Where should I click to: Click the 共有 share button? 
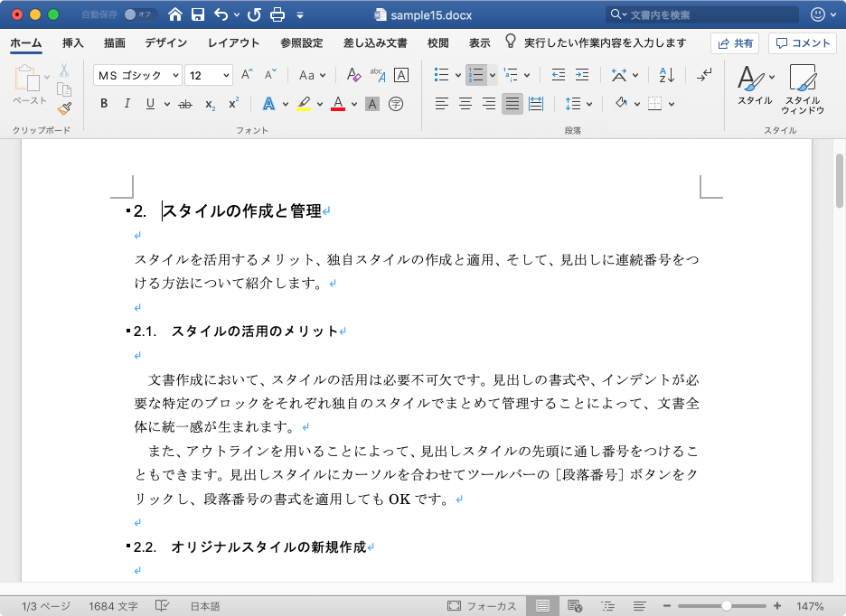735,43
